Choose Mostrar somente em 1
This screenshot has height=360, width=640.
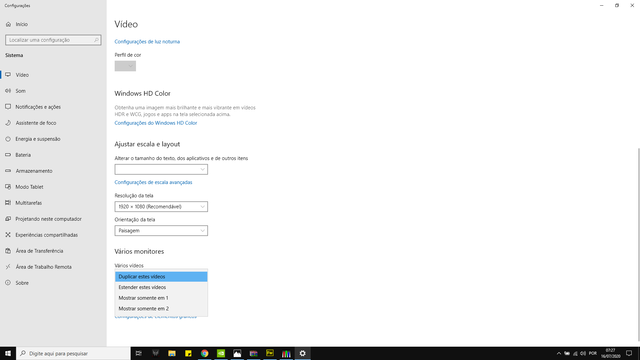tap(161, 298)
